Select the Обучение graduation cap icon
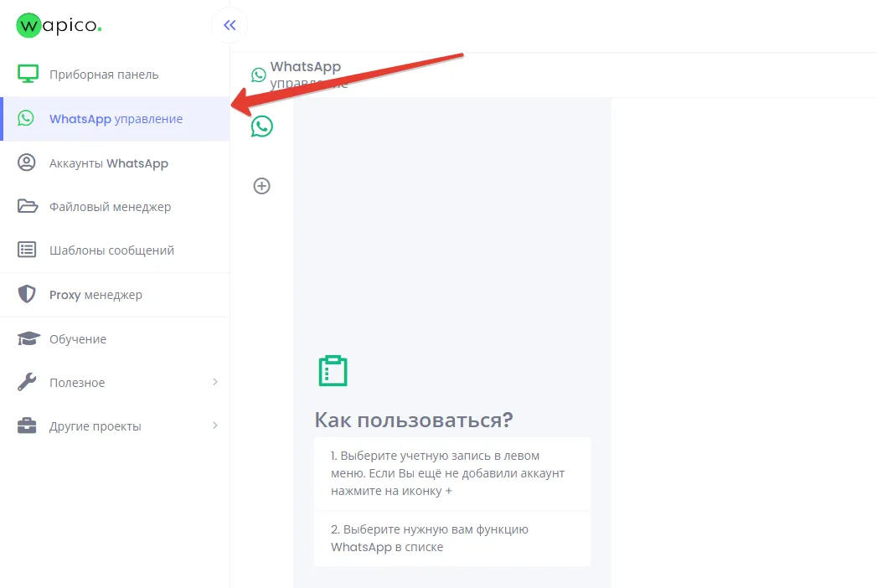Image resolution: width=877 pixels, height=588 pixels. point(28,338)
